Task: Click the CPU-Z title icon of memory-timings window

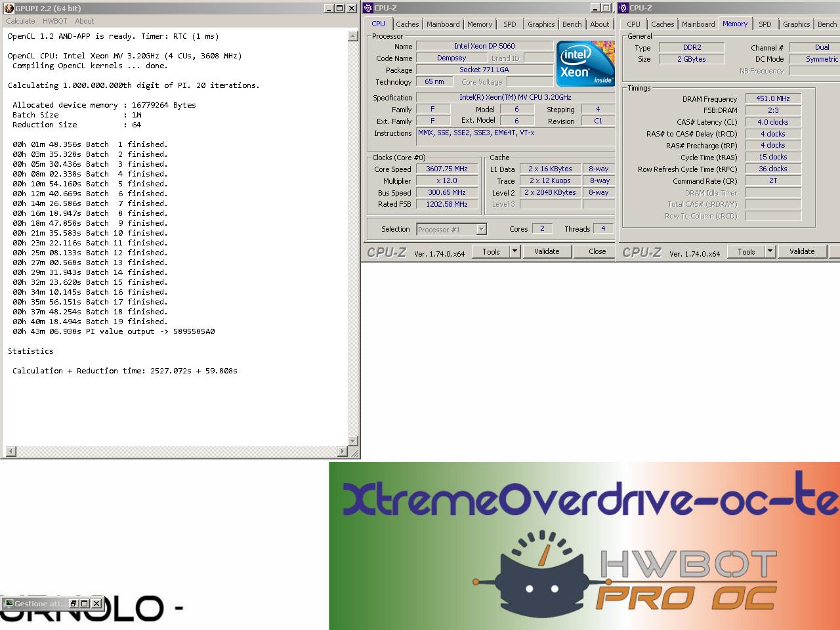Action: (624, 8)
